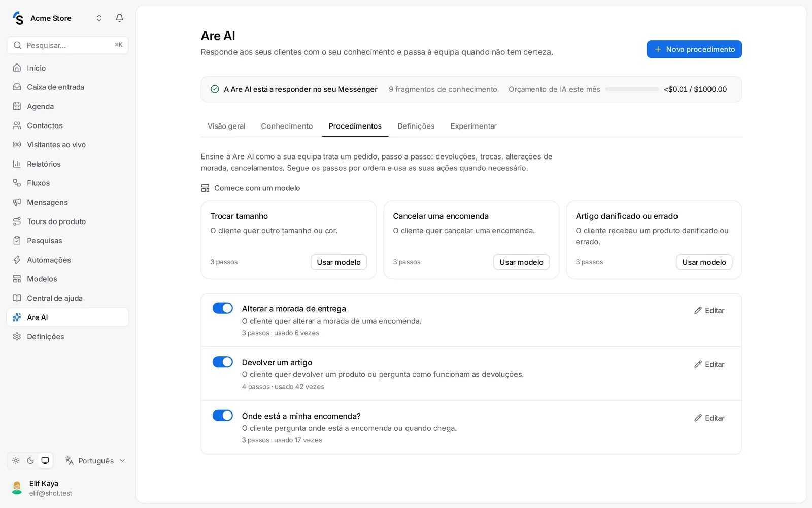The width and height of the screenshot is (812, 508).
Task: Click the AI budget progress bar
Action: [632, 89]
